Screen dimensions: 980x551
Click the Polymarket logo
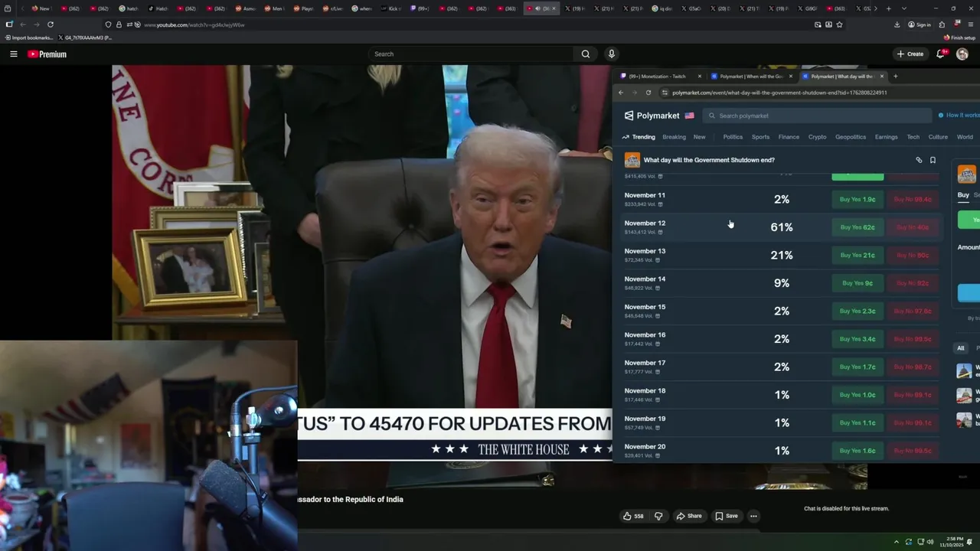tap(652, 116)
